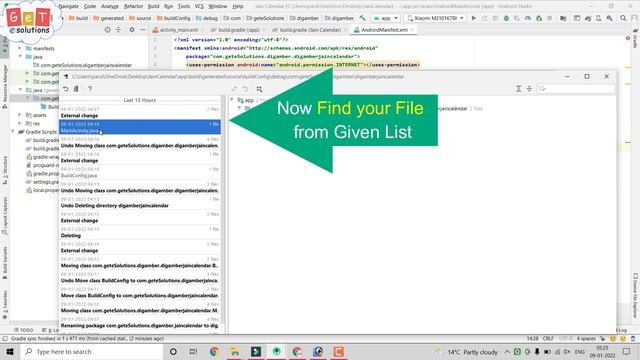Click the Attach Debugger icon in toolbar
640x360 pixels.
coord(539,18)
